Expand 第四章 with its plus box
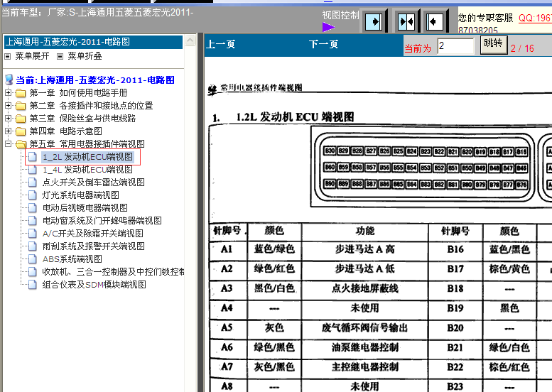The width and height of the screenshot is (552, 392). 8,131
